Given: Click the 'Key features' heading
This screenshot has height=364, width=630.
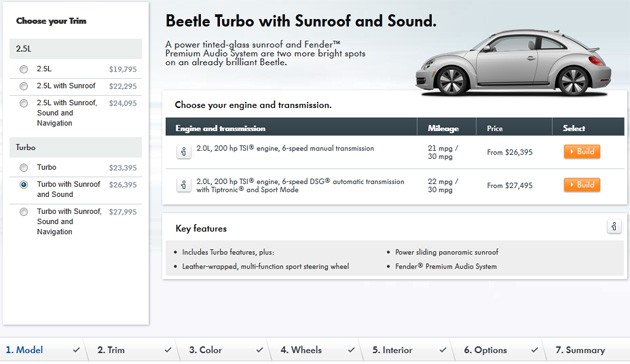Looking at the screenshot, I should coord(201,229).
